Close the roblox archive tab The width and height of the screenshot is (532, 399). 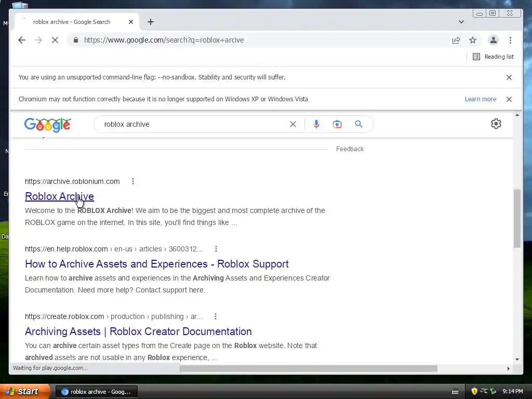131,22
